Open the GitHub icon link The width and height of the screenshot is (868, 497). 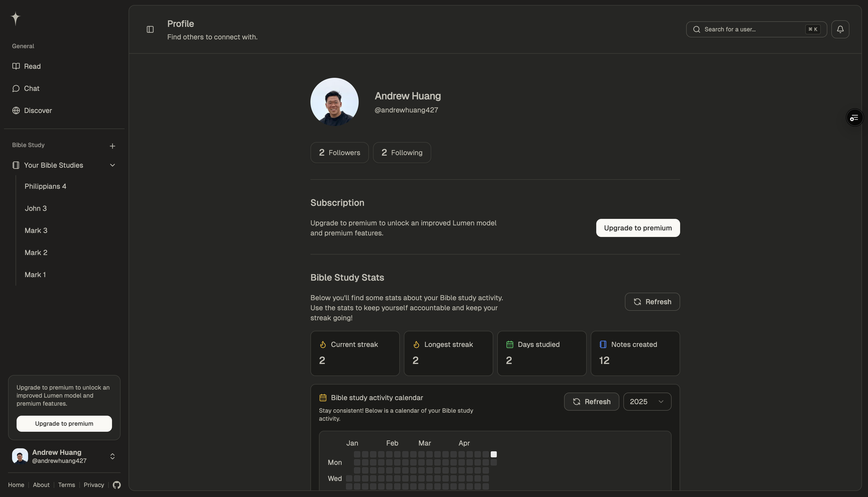click(117, 485)
